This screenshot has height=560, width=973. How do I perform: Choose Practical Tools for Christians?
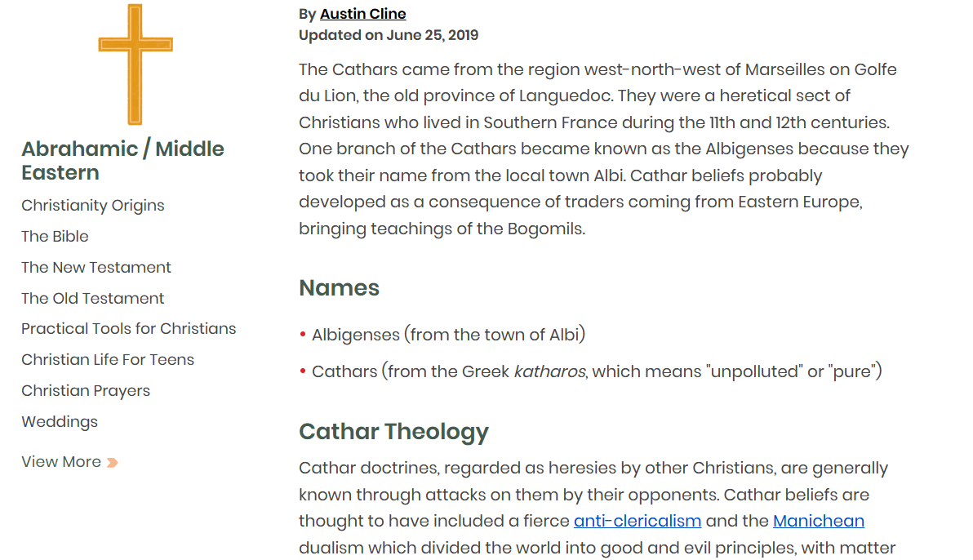click(x=129, y=329)
